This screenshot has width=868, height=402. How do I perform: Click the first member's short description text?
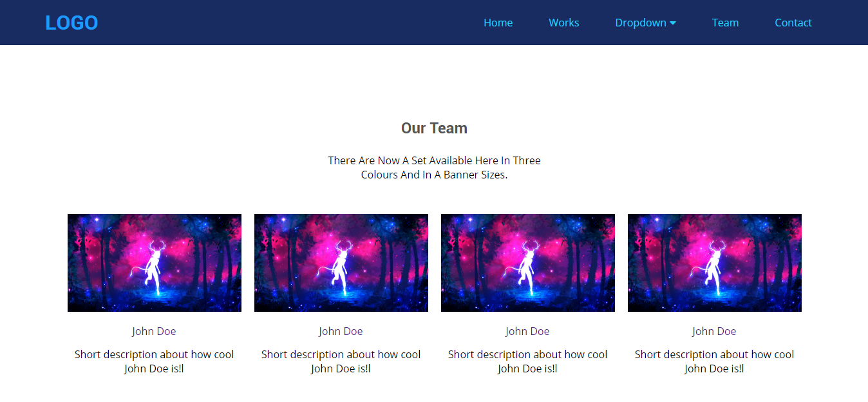tap(154, 361)
